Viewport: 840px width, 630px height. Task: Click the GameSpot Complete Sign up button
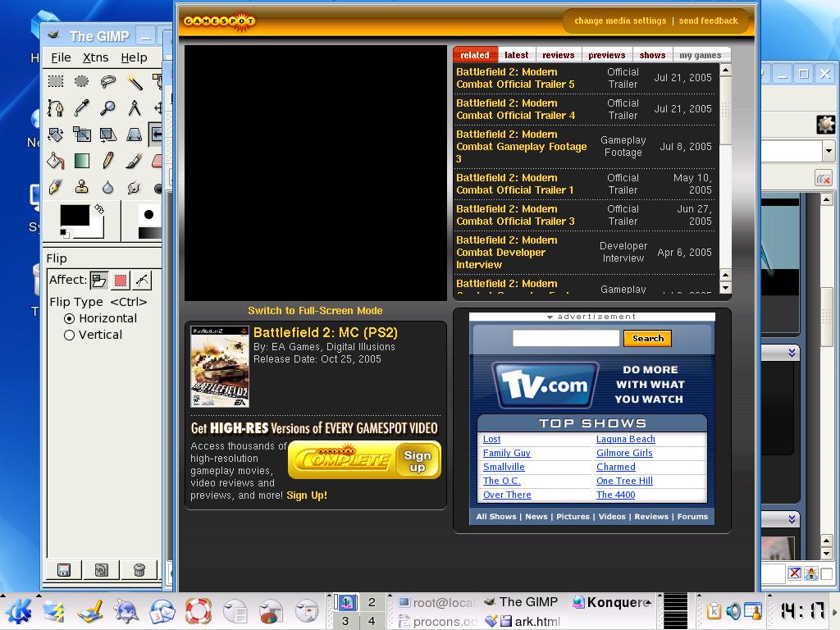(x=418, y=460)
